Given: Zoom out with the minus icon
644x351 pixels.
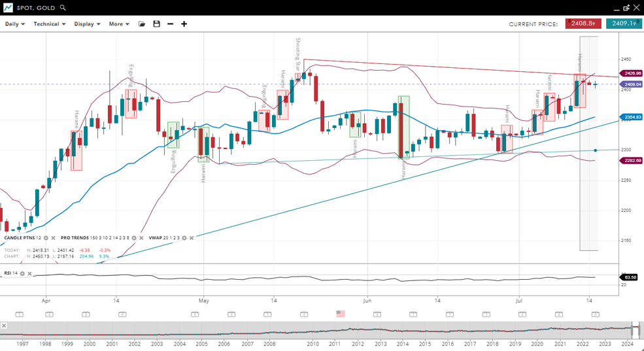Looking at the screenshot, I should pos(171,24).
